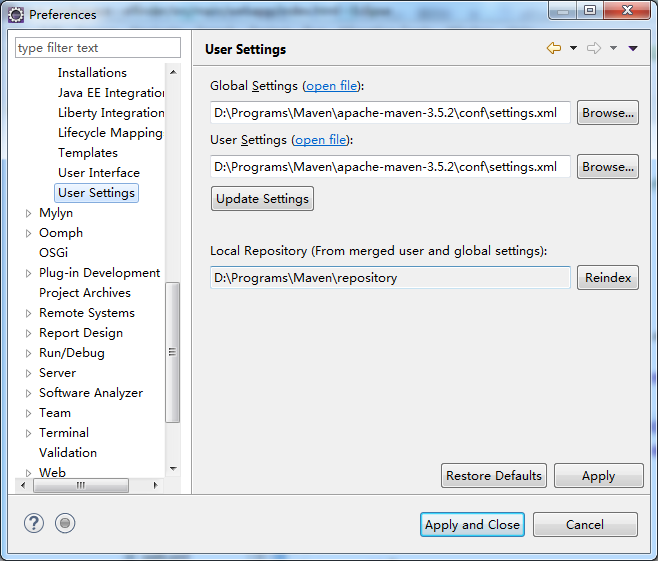Cancel the Preferences dialog
Image resolution: width=658 pixels, height=561 pixels.
pyautogui.click(x=585, y=524)
